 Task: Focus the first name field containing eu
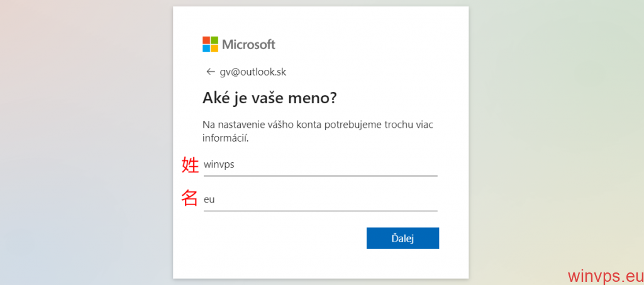pyautogui.click(x=320, y=200)
